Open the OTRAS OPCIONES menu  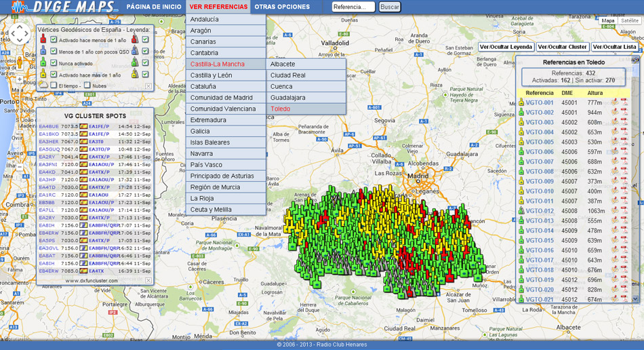pos(282,7)
